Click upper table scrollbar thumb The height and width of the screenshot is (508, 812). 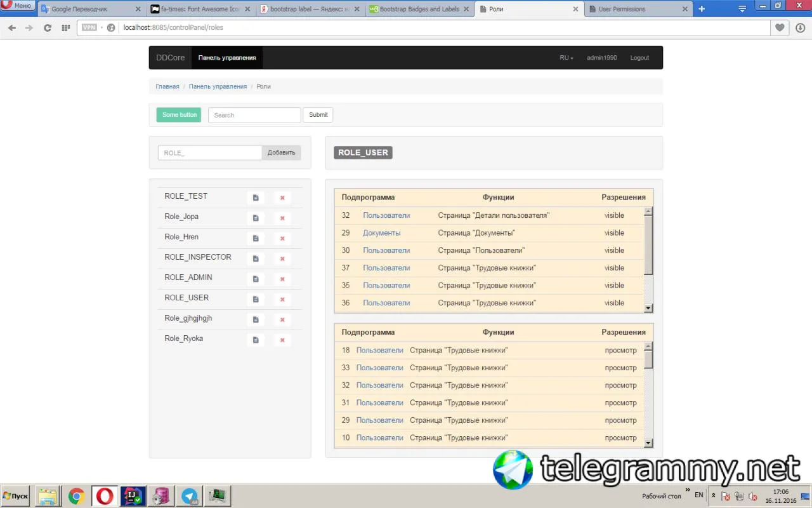(648, 246)
